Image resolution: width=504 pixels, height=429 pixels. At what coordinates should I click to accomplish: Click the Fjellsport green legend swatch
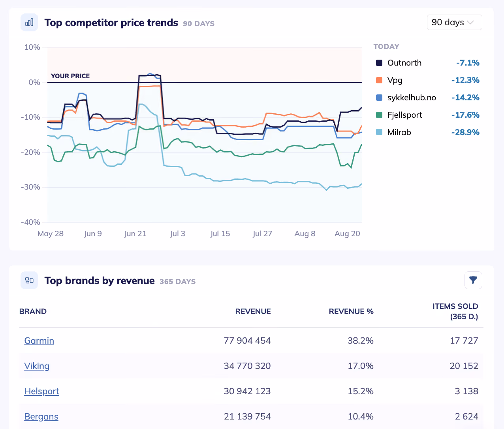click(x=379, y=115)
